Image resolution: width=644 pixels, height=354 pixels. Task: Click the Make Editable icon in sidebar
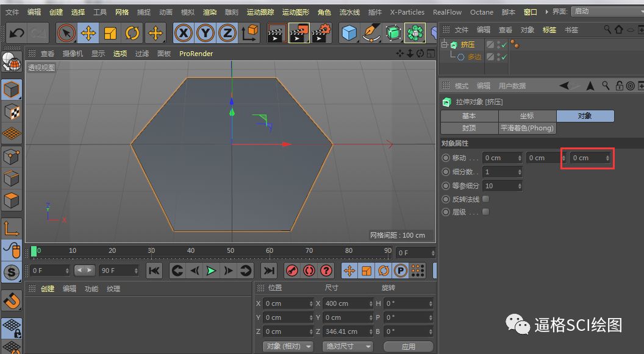click(12, 62)
